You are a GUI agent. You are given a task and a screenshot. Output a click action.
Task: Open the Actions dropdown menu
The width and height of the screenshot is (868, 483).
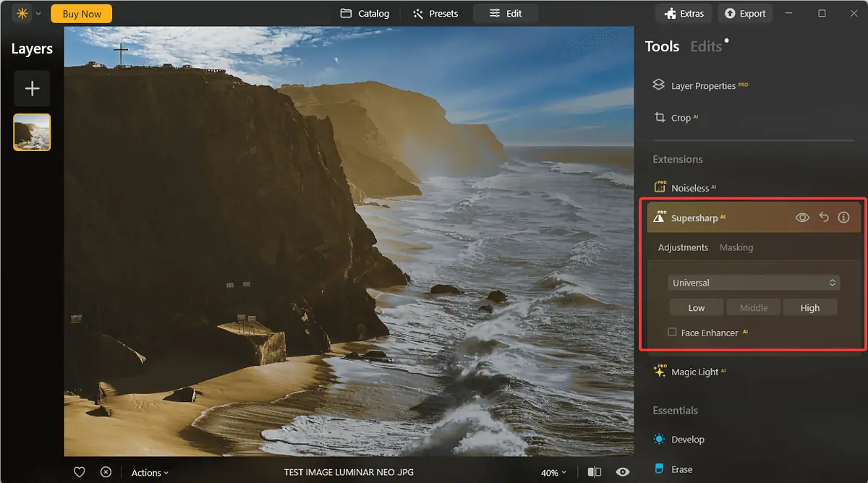tap(150, 473)
